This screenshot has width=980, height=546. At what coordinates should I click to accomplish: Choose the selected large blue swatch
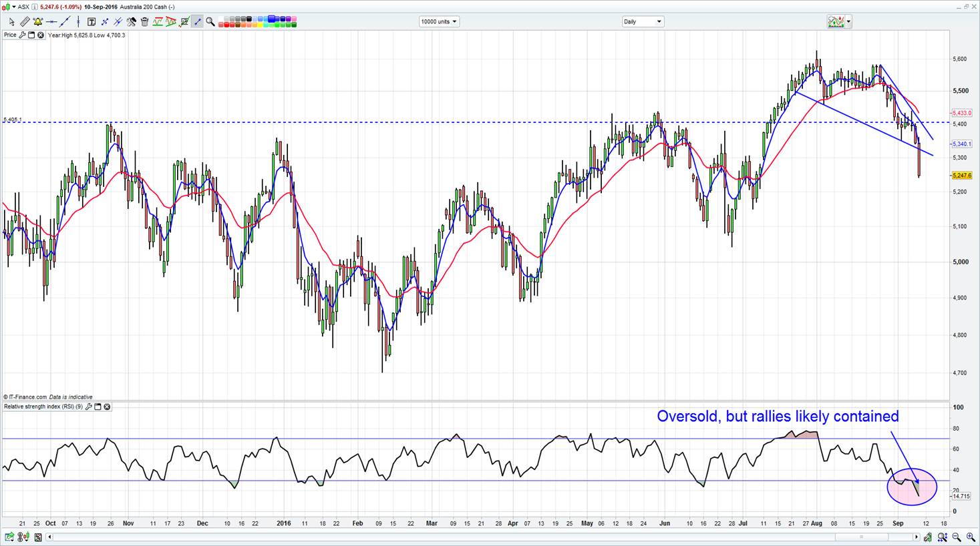pyautogui.click(x=271, y=19)
